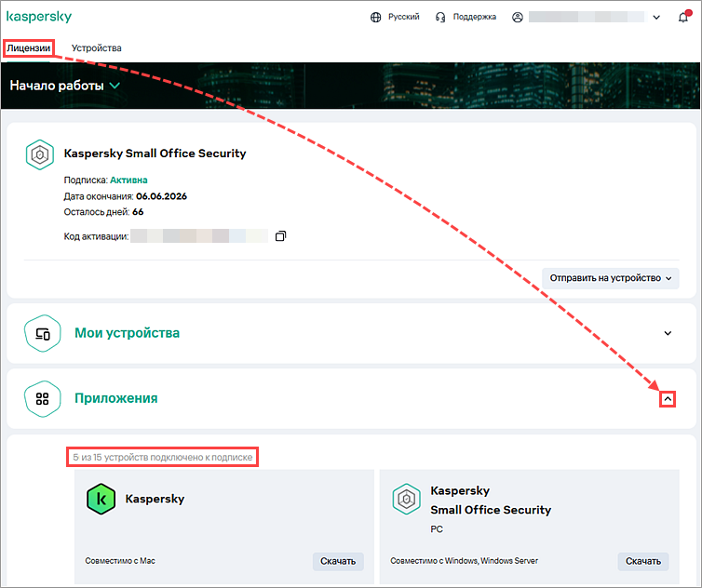Expand the Мои устройства section chevron

coord(668,333)
